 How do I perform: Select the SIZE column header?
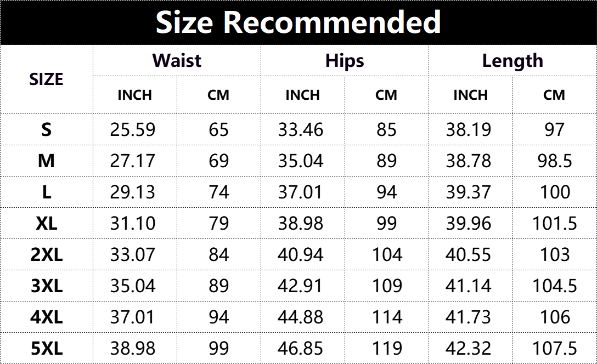(x=46, y=79)
